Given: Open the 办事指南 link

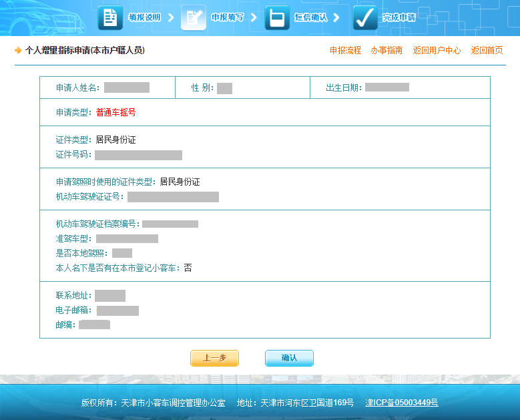Looking at the screenshot, I should [386, 50].
